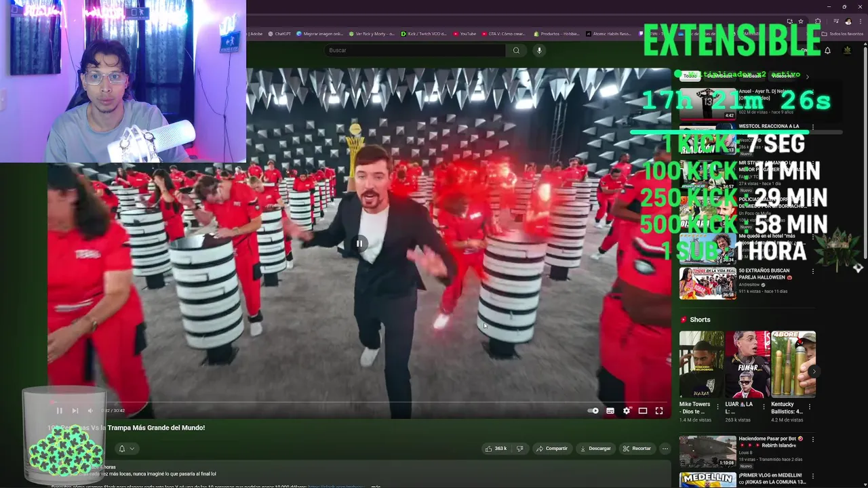Open the subscription notification bell dropdown
This screenshot has height=488, width=868.
click(x=126, y=448)
